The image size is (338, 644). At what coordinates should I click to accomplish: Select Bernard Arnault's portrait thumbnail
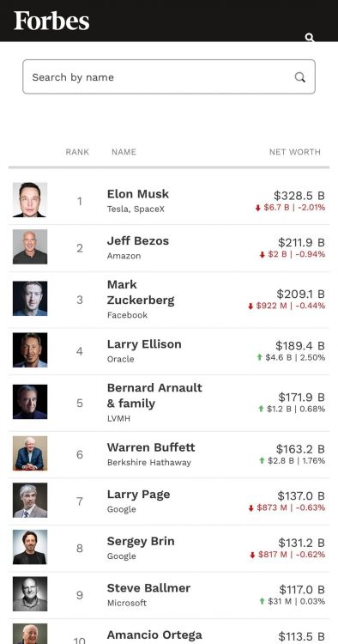click(30, 402)
